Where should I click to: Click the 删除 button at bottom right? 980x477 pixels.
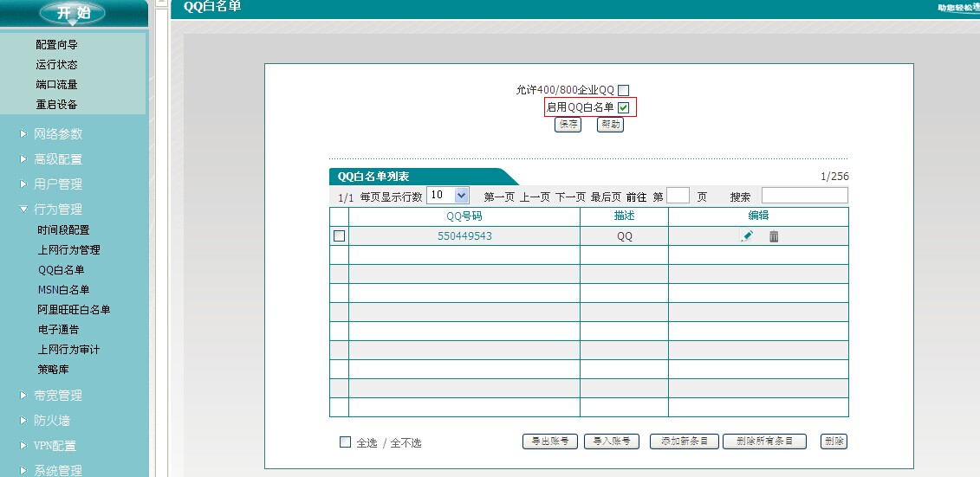834,442
